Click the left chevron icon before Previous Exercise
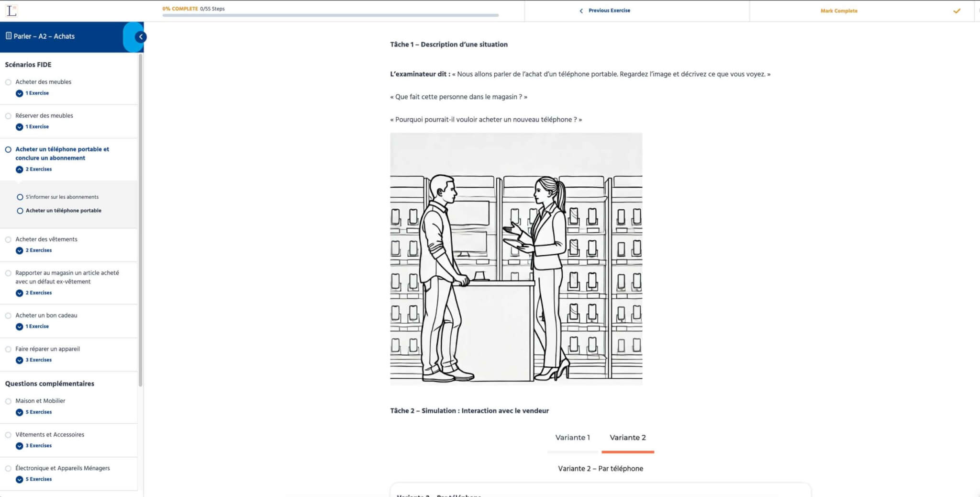Screen dimensions: 980x497 (581, 10)
